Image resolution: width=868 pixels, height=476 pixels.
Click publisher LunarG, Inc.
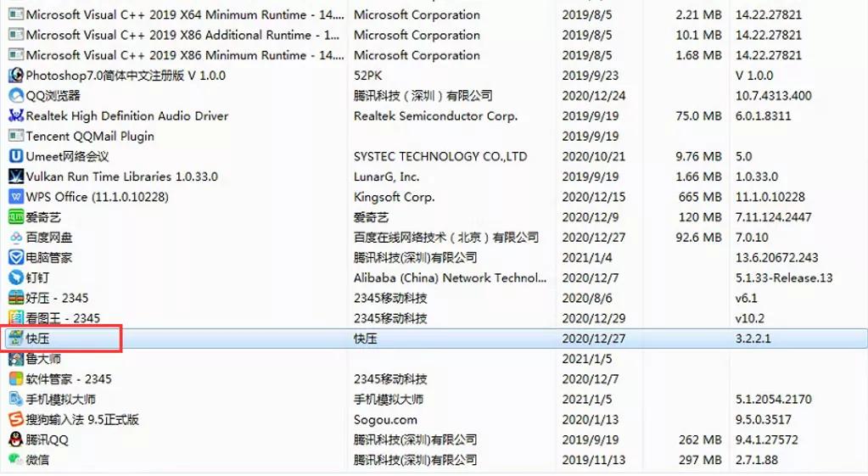[386, 176]
